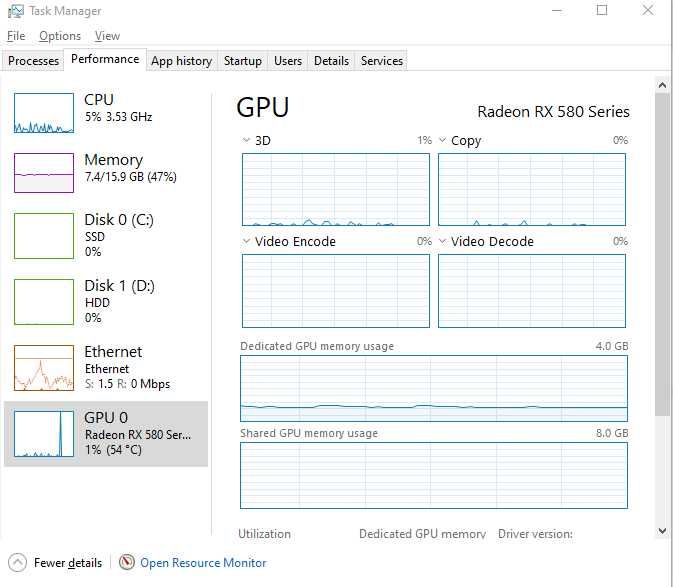The height and width of the screenshot is (587, 673).
Task: Open the 3D engine graph dropdown
Action: [x=248, y=141]
